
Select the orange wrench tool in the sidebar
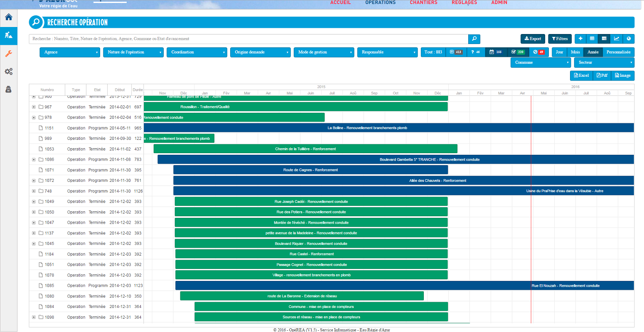(x=8, y=53)
